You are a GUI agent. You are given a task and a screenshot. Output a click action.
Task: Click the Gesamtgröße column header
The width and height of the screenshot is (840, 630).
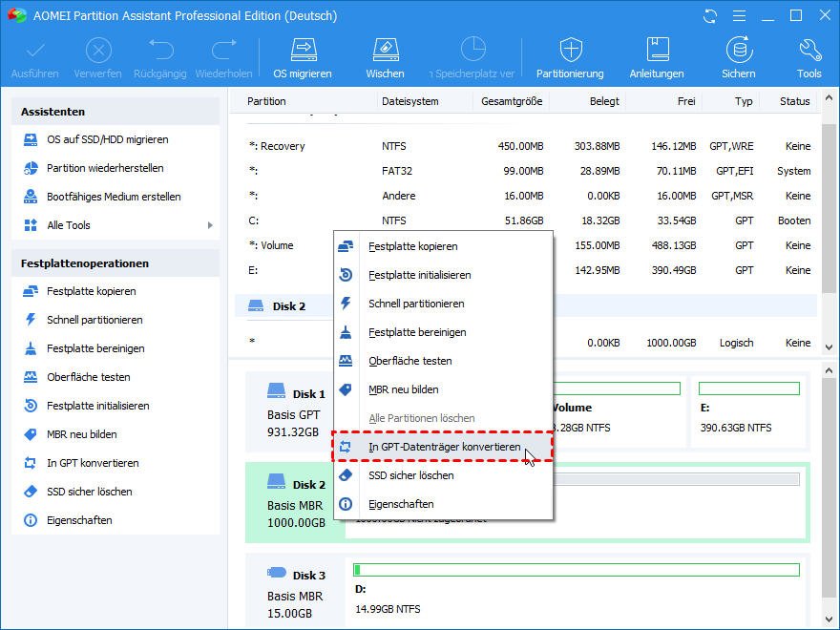point(512,101)
